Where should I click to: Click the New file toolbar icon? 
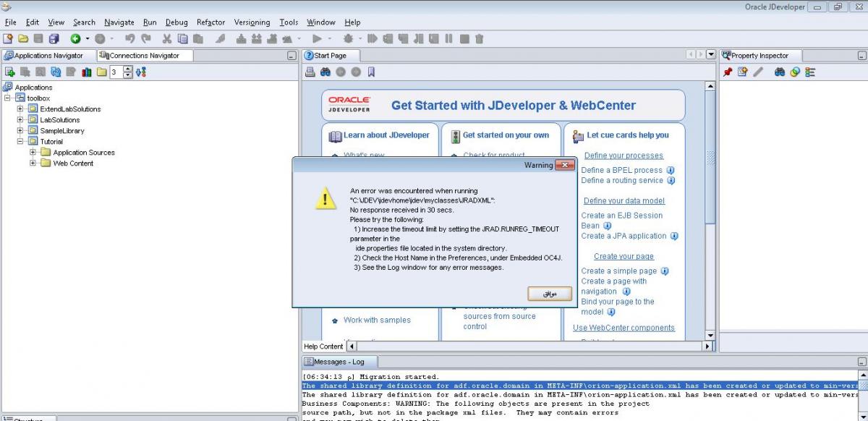click(x=8, y=38)
